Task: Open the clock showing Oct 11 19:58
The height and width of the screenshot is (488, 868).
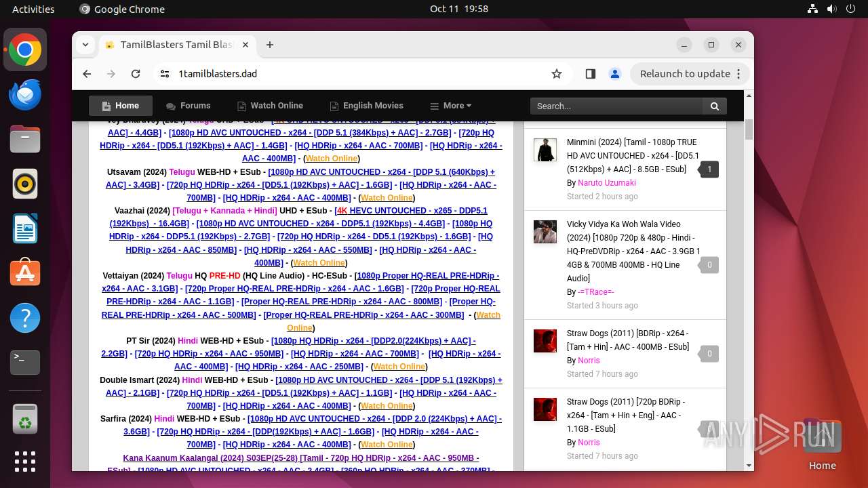Action: pyautogui.click(x=459, y=9)
